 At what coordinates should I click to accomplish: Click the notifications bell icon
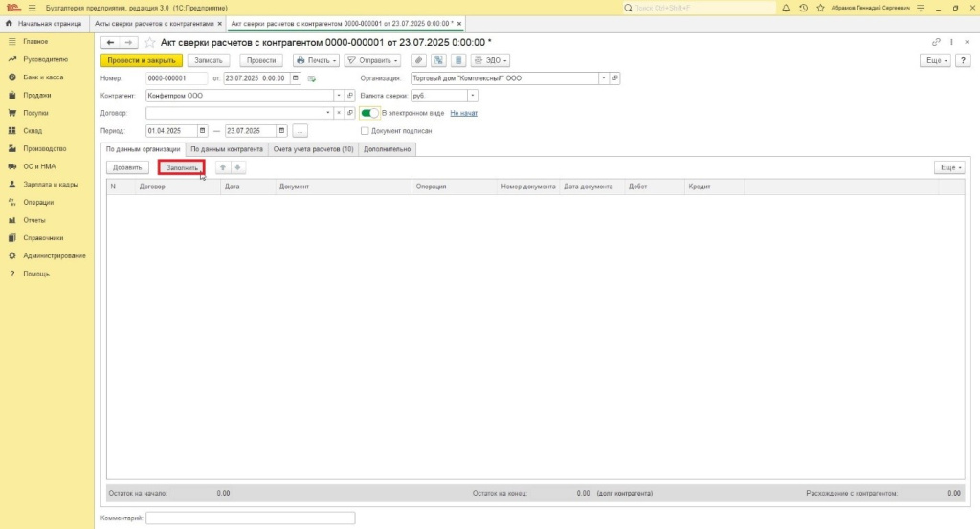point(786,8)
